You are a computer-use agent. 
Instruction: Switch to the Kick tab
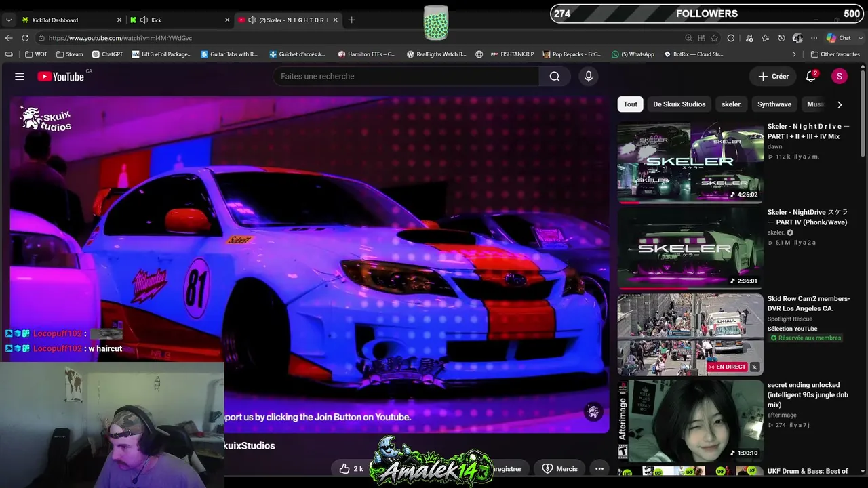click(180, 20)
